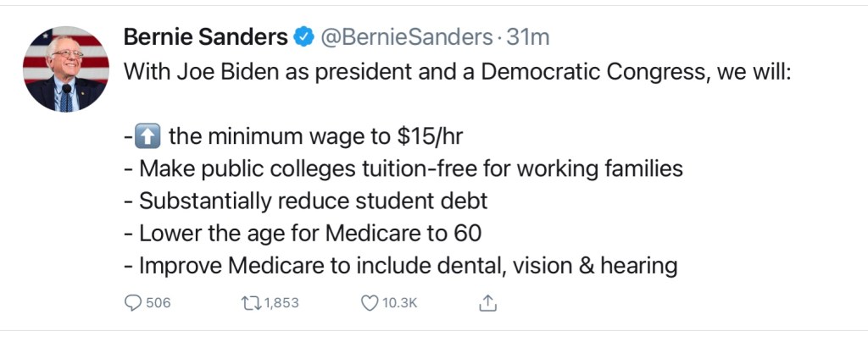Click the 10.3K likes count
868x342 pixels.
(x=400, y=303)
